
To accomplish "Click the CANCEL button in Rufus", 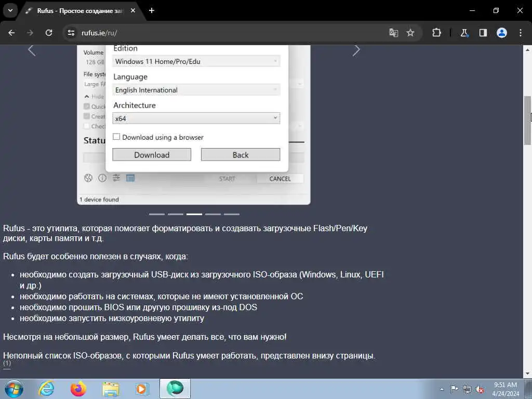I will (280, 179).
